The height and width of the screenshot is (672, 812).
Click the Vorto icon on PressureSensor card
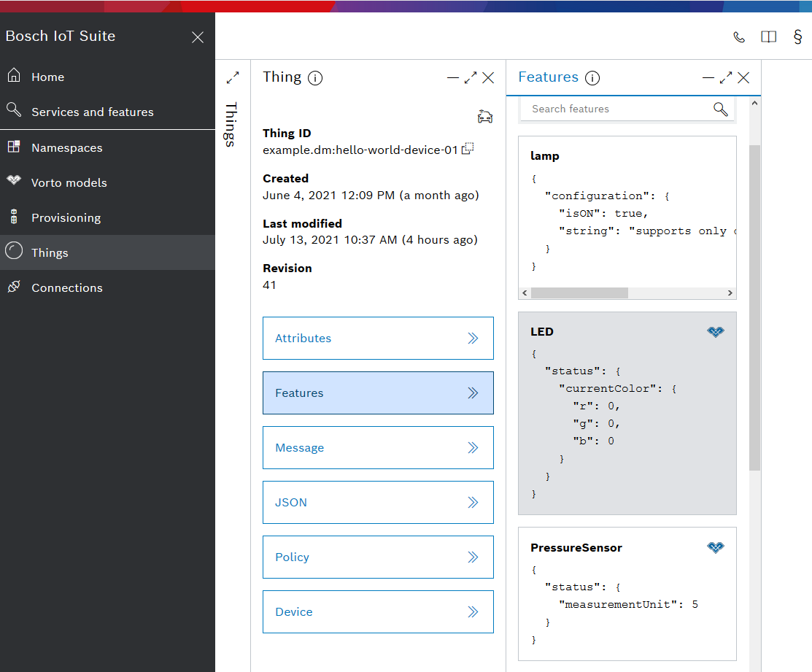pyautogui.click(x=715, y=548)
